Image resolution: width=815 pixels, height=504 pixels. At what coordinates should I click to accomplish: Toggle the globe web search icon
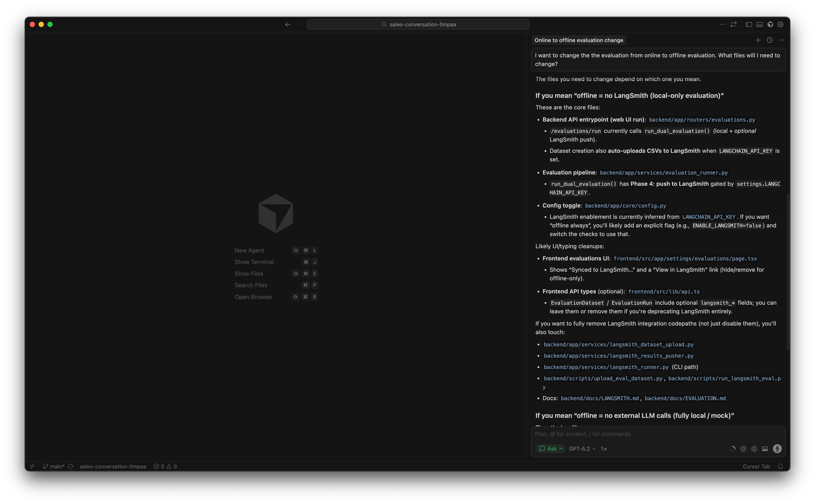[754, 449]
